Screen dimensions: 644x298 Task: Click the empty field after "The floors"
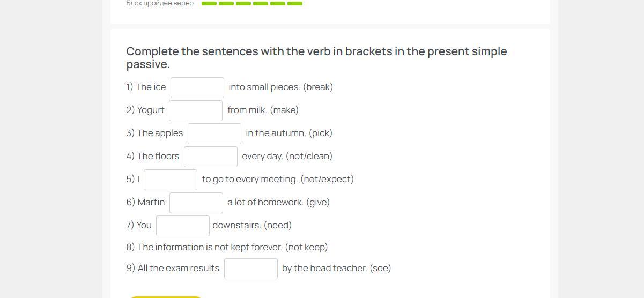211,157
